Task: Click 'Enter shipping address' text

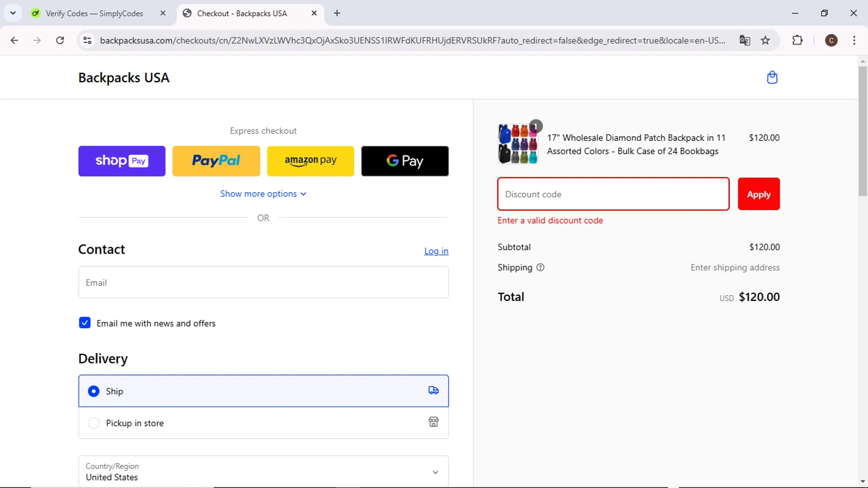Action: tap(735, 267)
